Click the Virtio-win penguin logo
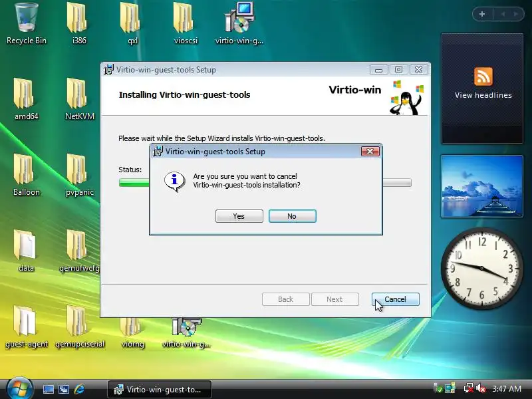 click(407, 98)
